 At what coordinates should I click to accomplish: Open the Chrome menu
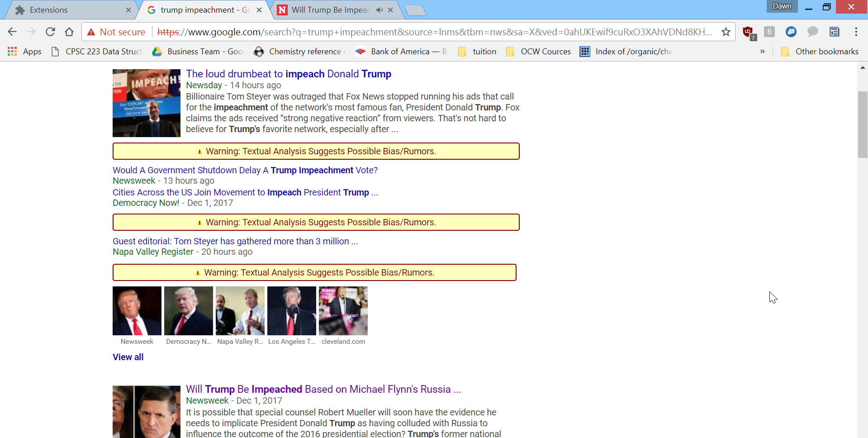point(856,32)
